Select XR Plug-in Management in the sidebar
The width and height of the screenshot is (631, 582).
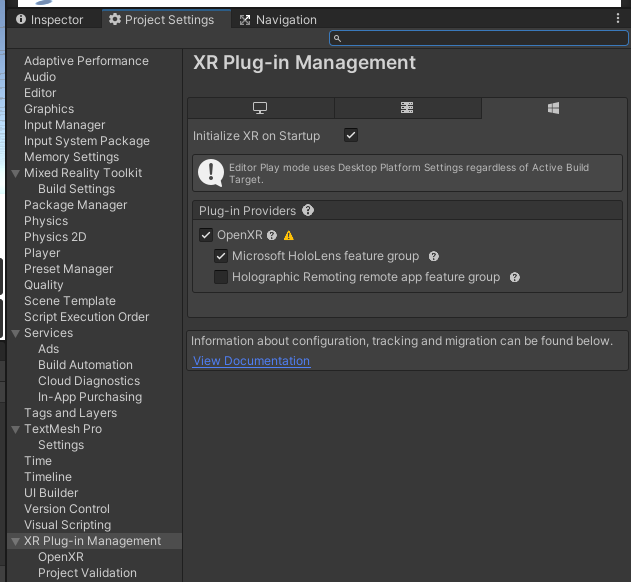point(92,541)
